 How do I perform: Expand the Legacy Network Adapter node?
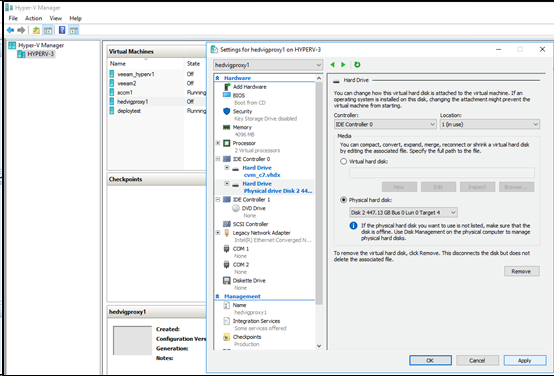point(218,233)
